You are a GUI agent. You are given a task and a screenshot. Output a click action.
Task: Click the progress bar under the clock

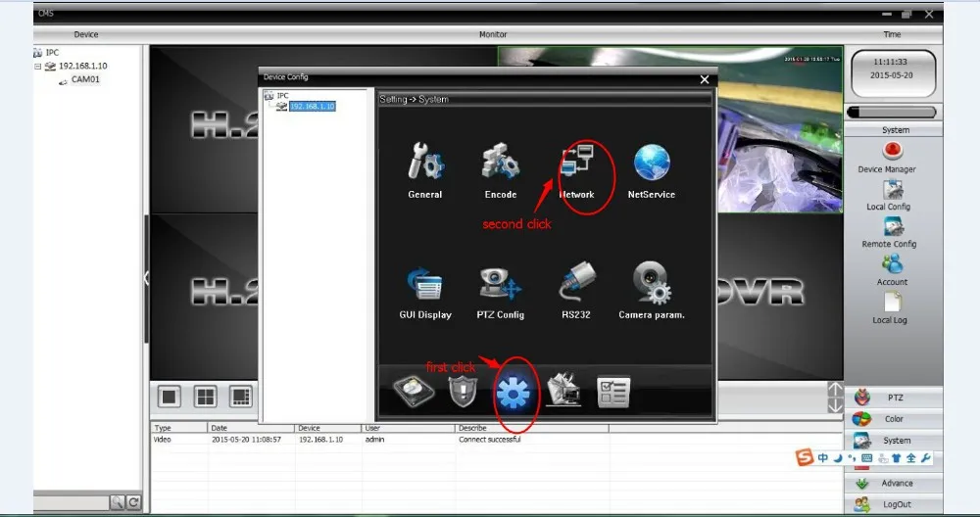tap(891, 113)
